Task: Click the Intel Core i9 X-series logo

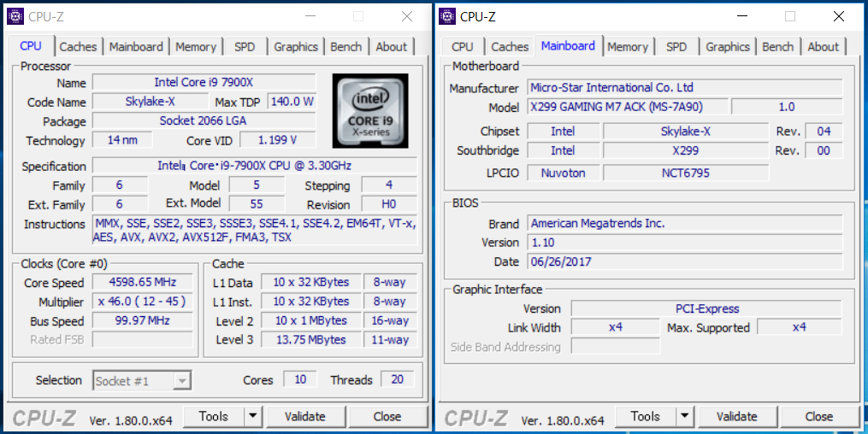Action: coord(370,110)
